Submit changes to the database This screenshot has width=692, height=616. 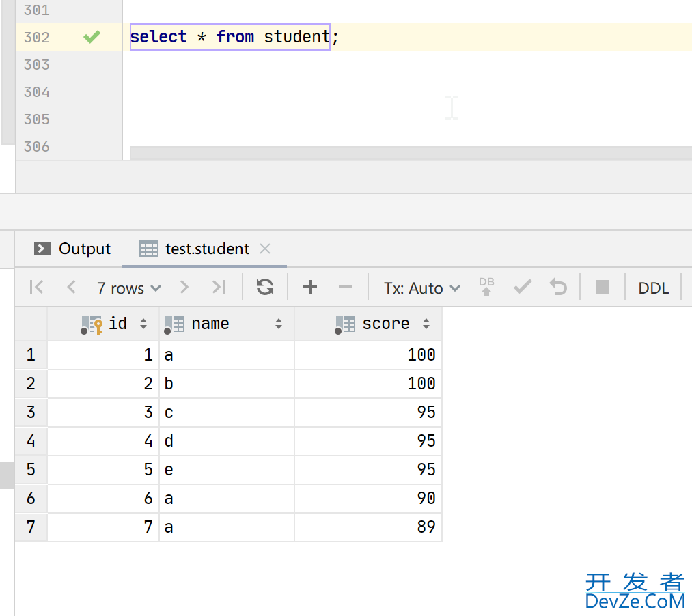point(486,288)
